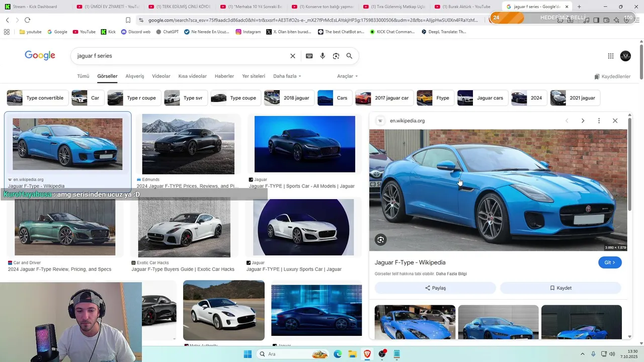
Task: Select the Type convertible filter chip
Action: [37, 98]
